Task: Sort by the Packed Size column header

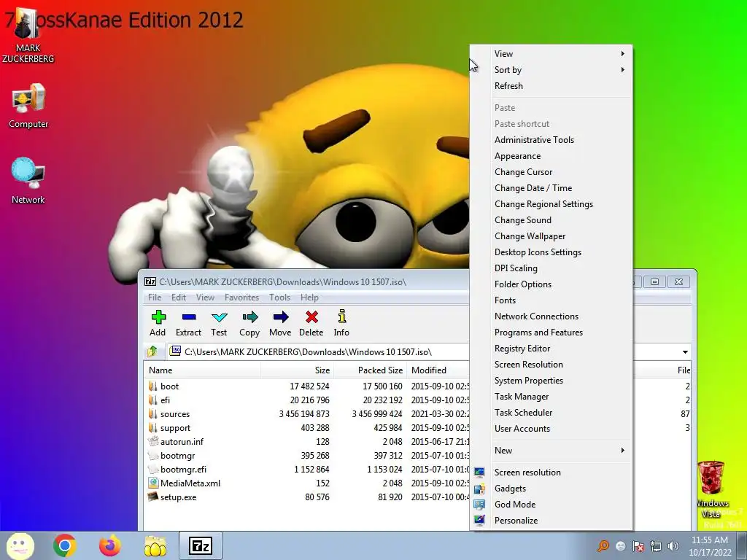Action: click(370, 370)
